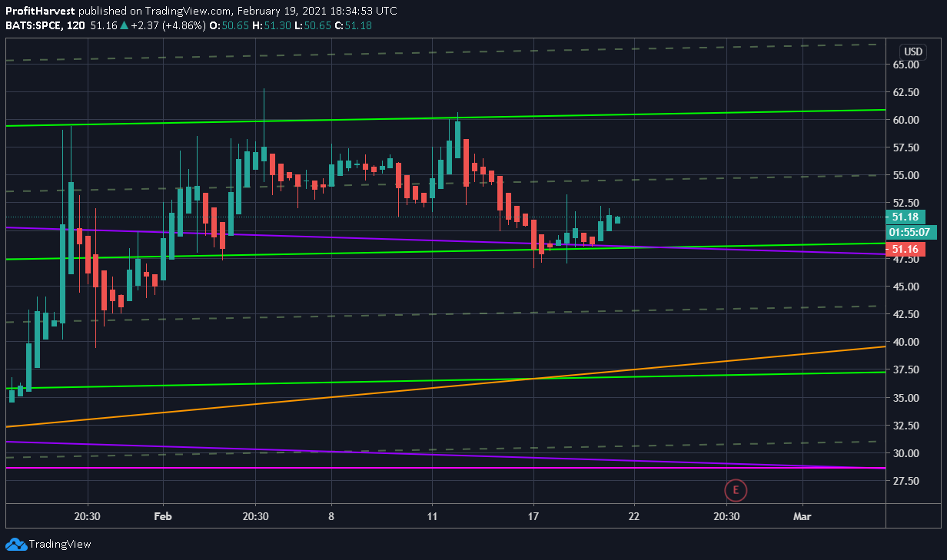
Task: Click the earnings 'E' marker icon
Action: (x=736, y=489)
